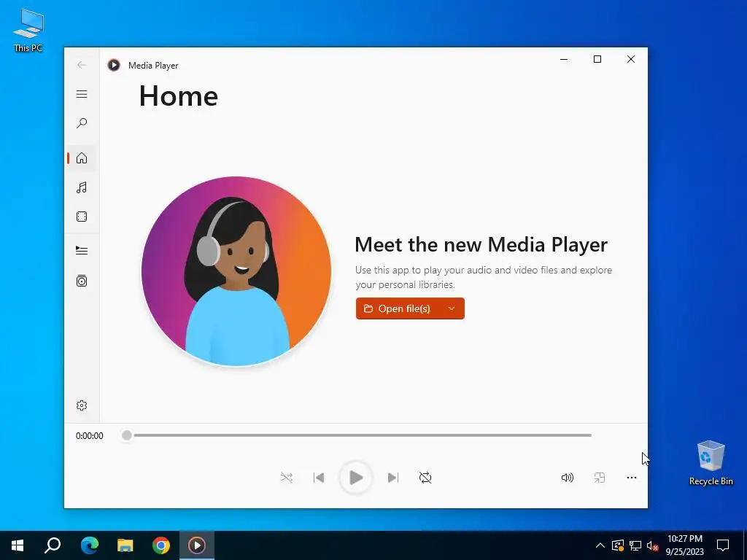Open File Explorer from taskbar
The height and width of the screenshot is (560, 747).
tap(125, 545)
